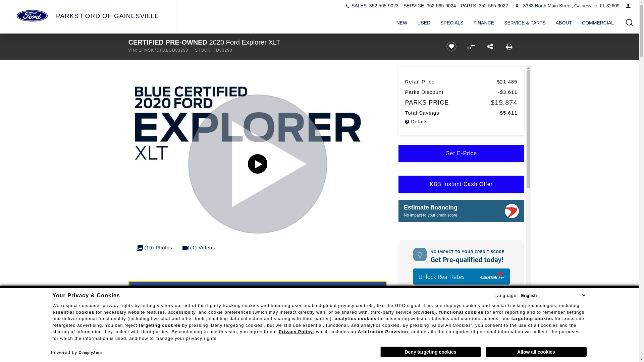Open the (19) Photos gallery
The width and height of the screenshot is (644, 362).
154,248
